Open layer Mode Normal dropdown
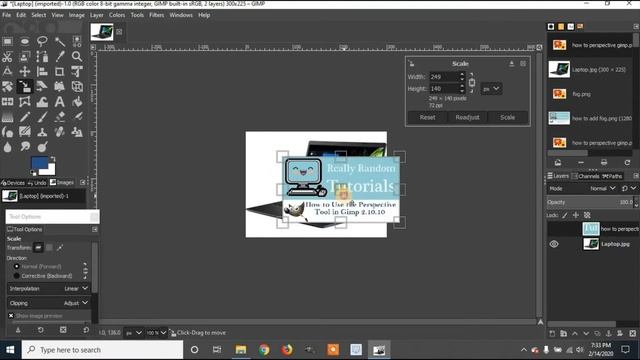Screen dimensions: 640x360 coord(602,189)
